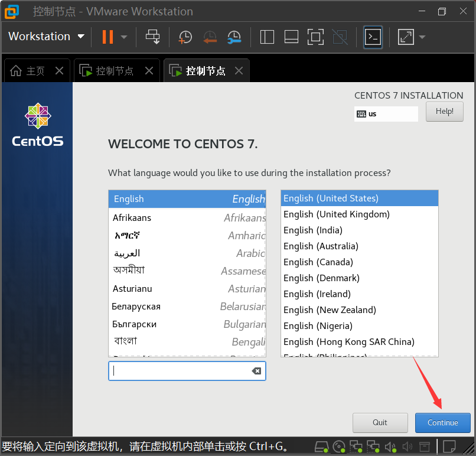Choose the Bengali language row
The width and height of the screenshot is (476, 456).
[x=187, y=342]
